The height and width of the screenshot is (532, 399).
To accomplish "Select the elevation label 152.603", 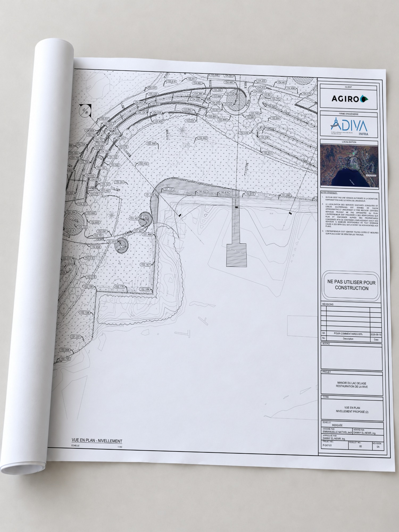I will click(267, 153).
